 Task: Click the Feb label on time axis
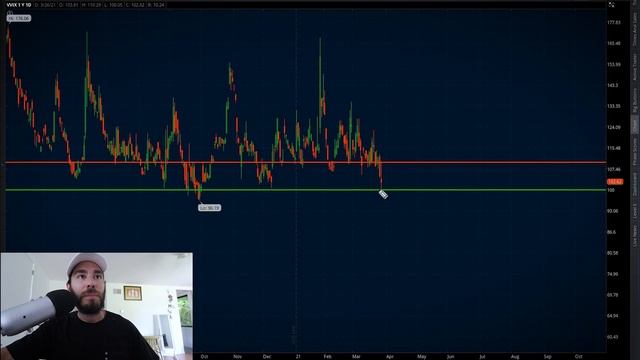[327, 356]
